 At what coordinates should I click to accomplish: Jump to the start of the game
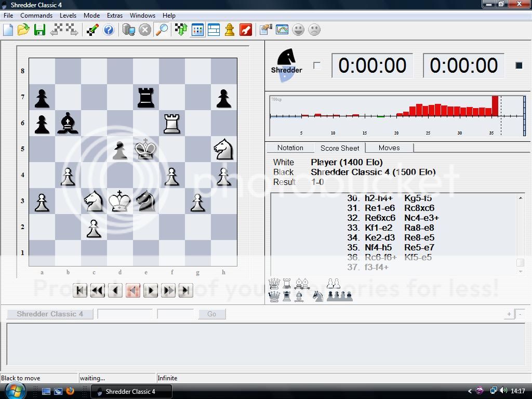(x=80, y=290)
